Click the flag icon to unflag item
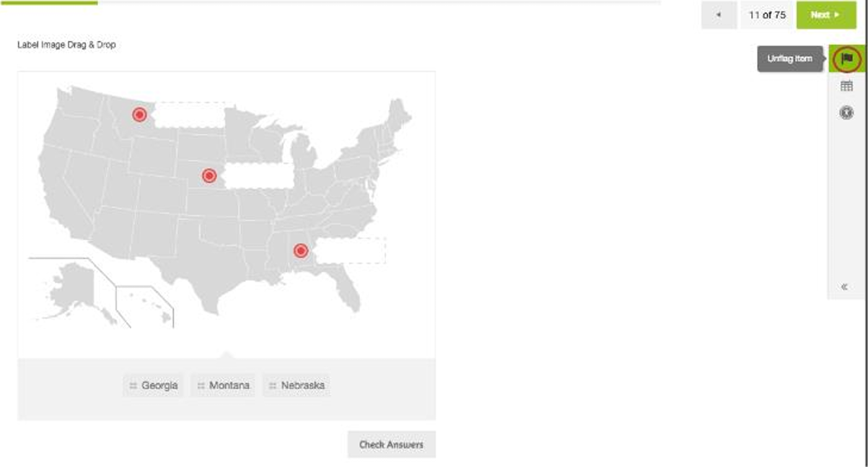 847,58
